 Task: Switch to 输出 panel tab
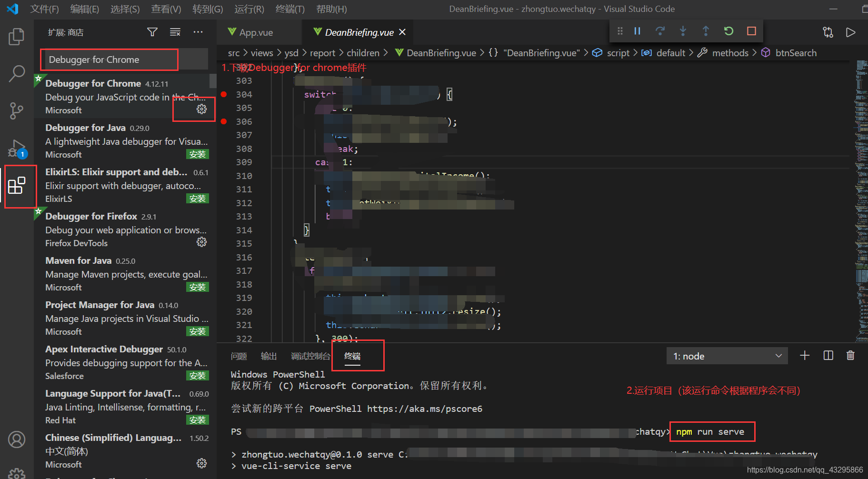point(269,356)
